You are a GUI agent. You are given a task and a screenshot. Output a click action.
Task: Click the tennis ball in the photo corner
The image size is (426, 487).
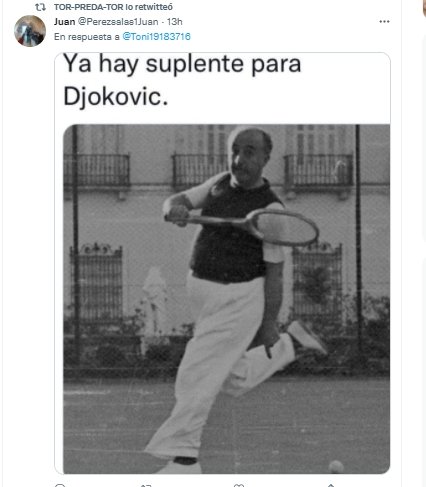tap(336, 466)
